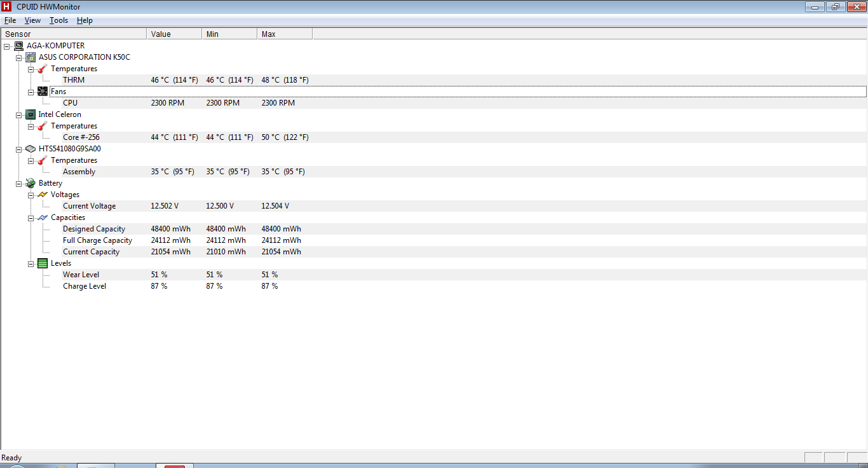
Task: Select the Assembly temperature row
Action: [x=434, y=172]
